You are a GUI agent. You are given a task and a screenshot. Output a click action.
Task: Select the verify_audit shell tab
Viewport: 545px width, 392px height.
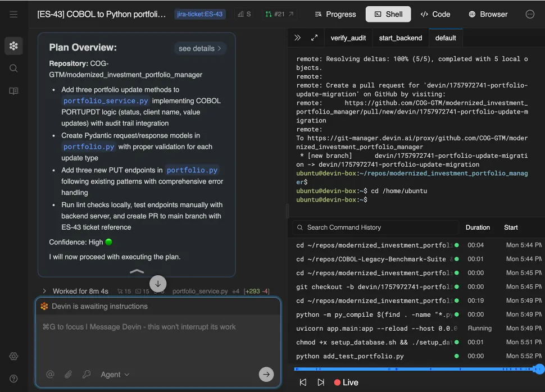click(x=348, y=38)
